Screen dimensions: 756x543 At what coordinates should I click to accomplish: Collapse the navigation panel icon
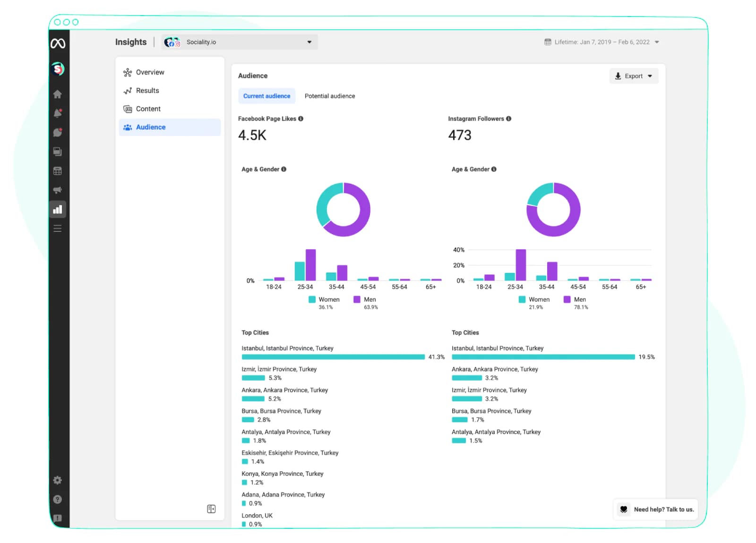[x=211, y=509]
